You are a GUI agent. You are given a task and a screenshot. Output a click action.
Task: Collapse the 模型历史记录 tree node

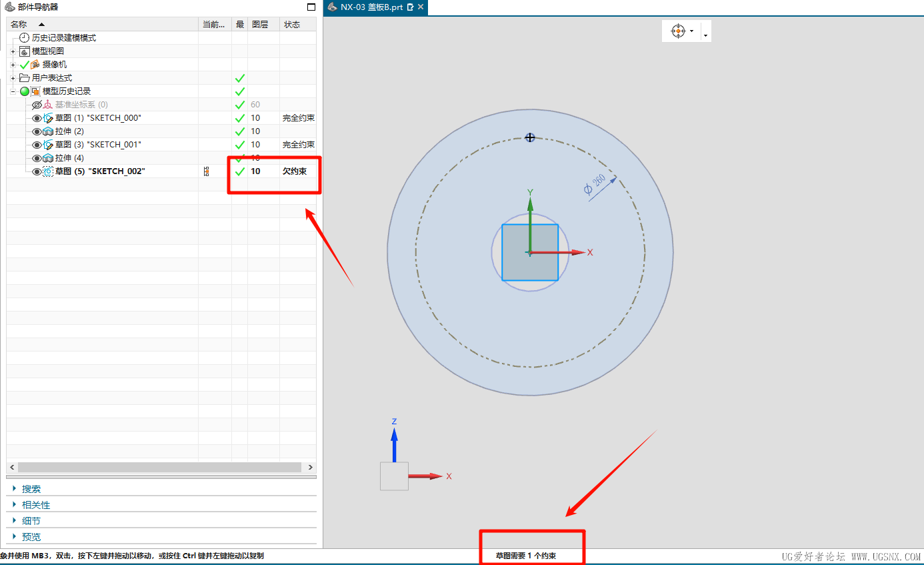(13, 91)
